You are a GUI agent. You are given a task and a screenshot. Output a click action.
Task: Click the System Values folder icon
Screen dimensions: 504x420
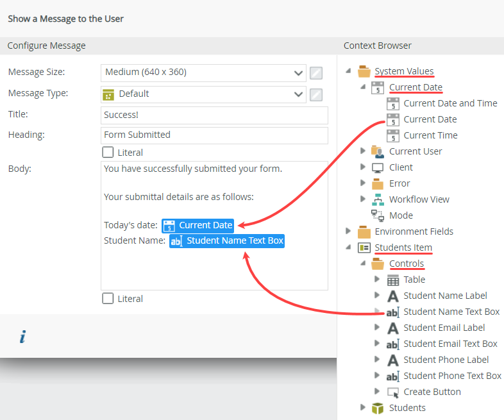click(x=364, y=71)
